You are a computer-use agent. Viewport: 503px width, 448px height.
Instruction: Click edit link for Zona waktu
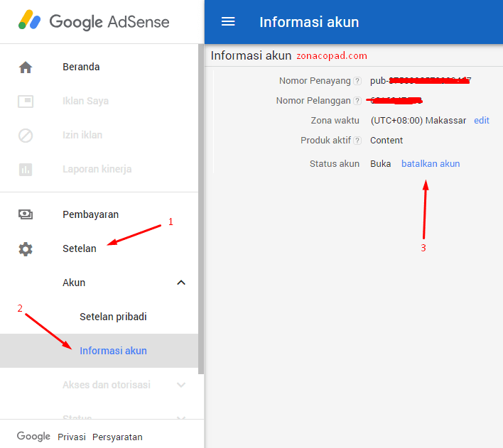click(482, 121)
